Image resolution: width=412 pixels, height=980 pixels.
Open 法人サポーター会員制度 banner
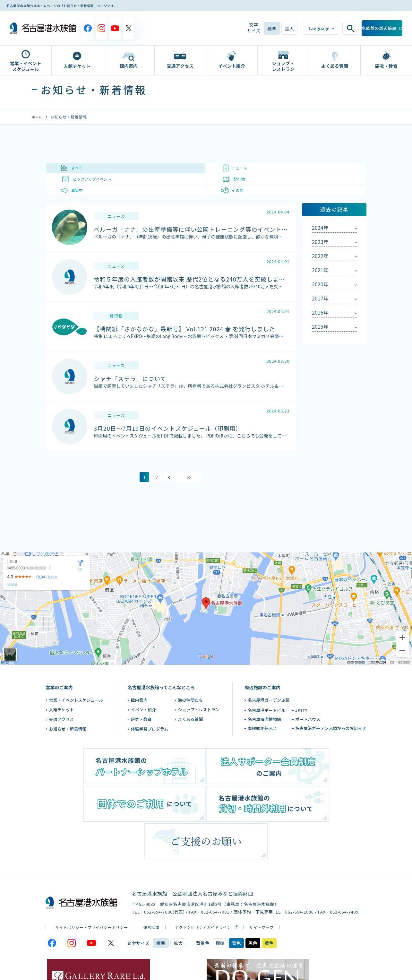267,766
